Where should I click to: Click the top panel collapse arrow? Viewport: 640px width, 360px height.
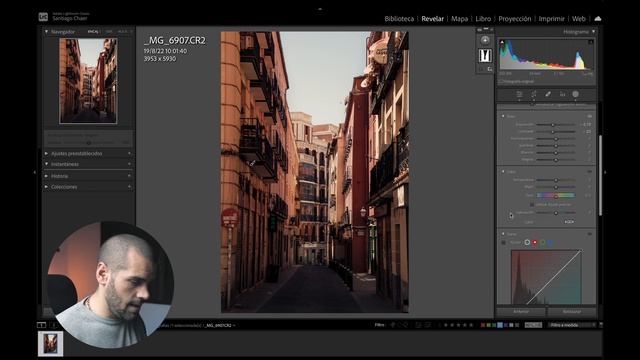[320, 9]
